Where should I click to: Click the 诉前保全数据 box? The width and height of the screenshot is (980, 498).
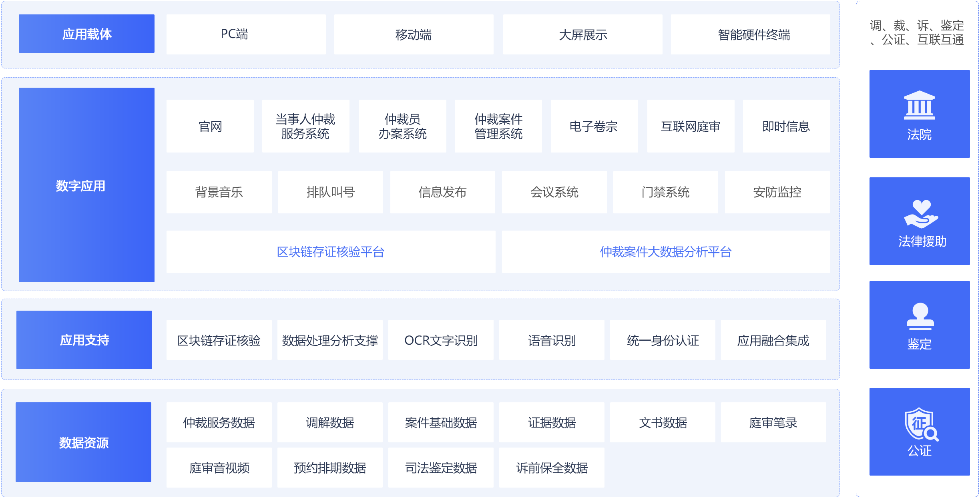coord(552,468)
